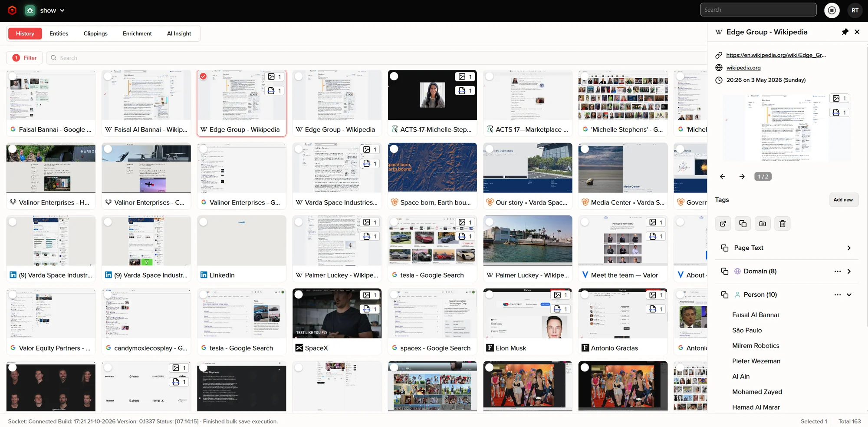The height and width of the screenshot is (427, 868).
Task: Pin the Edge Group detail panel
Action: (x=845, y=32)
